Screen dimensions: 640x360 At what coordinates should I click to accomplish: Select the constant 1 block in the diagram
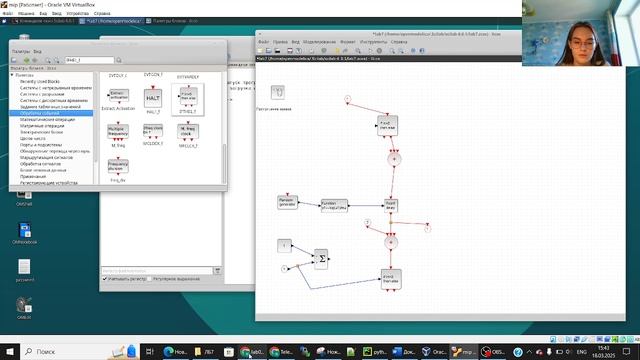[x=284, y=246]
